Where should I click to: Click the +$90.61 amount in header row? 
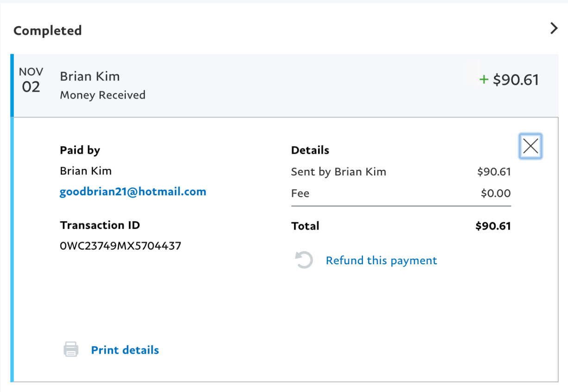tap(515, 80)
